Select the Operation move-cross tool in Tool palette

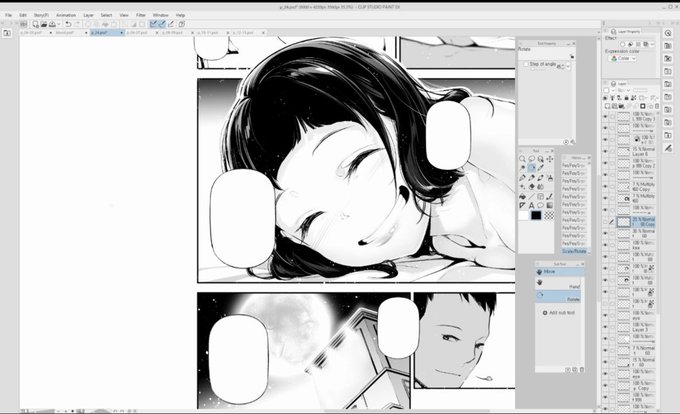tap(549, 159)
